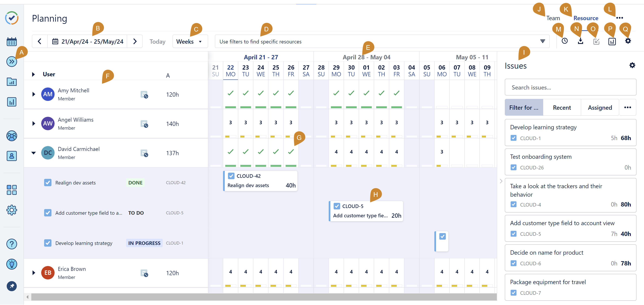The height and width of the screenshot is (305, 644).
Task: Toggle checkbox beside CLOUD-7 in Issues panel
Action: 514,293
